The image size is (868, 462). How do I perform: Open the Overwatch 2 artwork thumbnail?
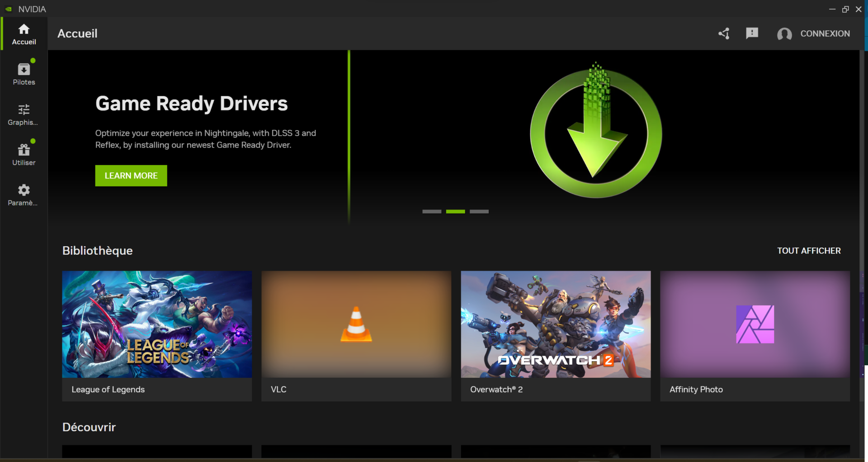coord(556,324)
